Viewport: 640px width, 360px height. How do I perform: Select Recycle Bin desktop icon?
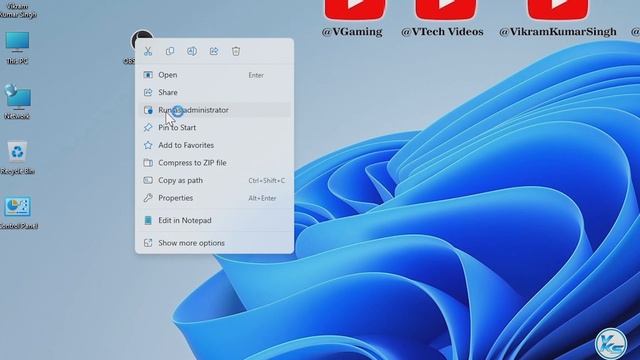17,158
